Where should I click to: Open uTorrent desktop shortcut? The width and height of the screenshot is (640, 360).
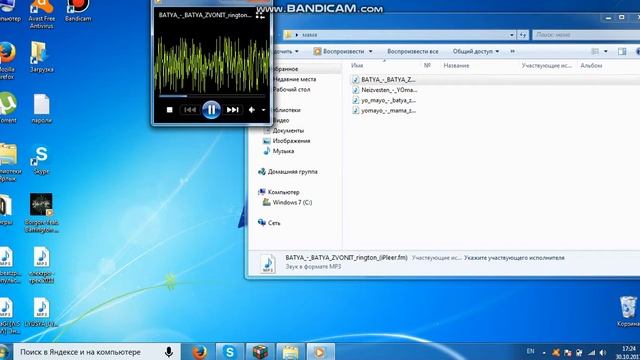point(7,107)
